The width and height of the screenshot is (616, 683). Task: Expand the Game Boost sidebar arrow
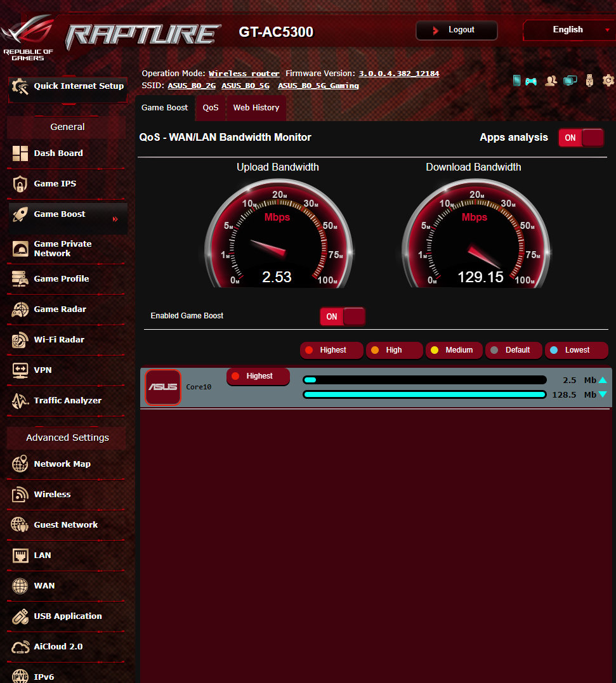pos(115,219)
